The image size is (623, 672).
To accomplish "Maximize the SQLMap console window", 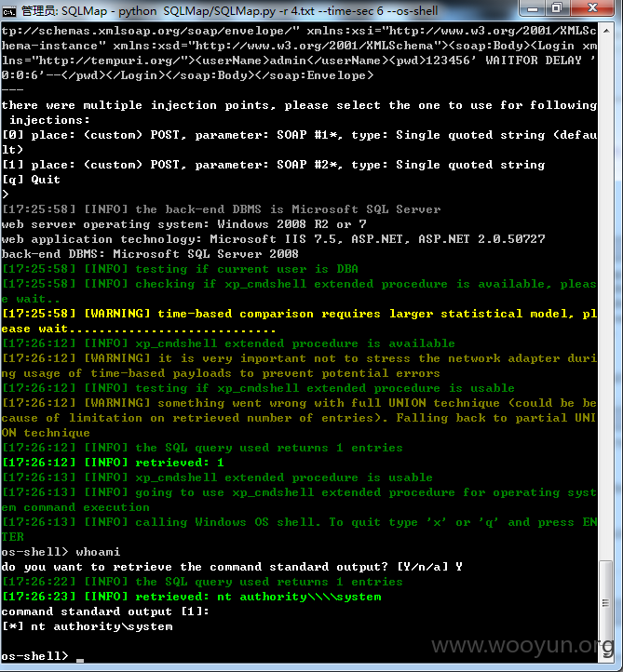I will click(557, 8).
